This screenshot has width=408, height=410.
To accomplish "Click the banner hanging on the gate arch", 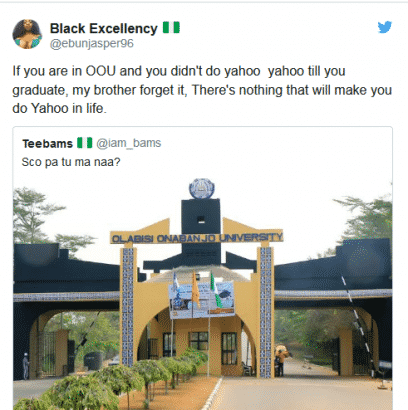I will click(202, 300).
